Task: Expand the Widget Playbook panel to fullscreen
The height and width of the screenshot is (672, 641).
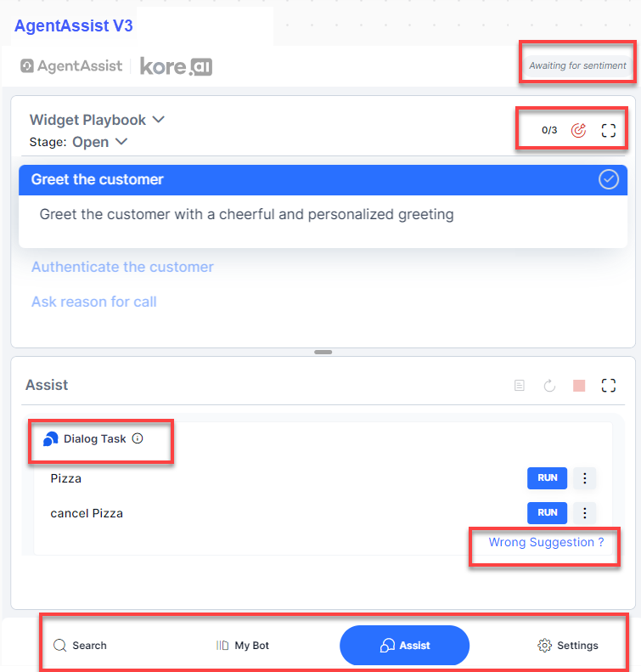Action: point(608,130)
